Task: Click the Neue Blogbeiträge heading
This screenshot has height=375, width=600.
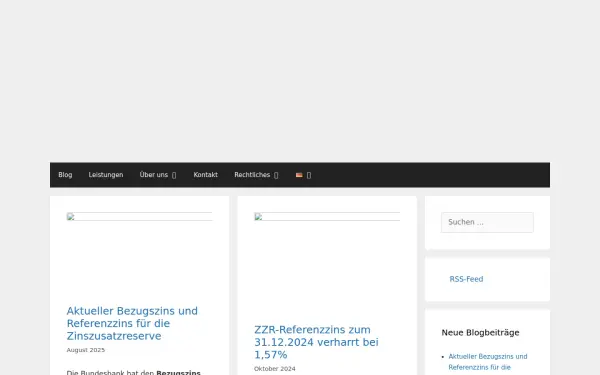Action: (x=480, y=333)
